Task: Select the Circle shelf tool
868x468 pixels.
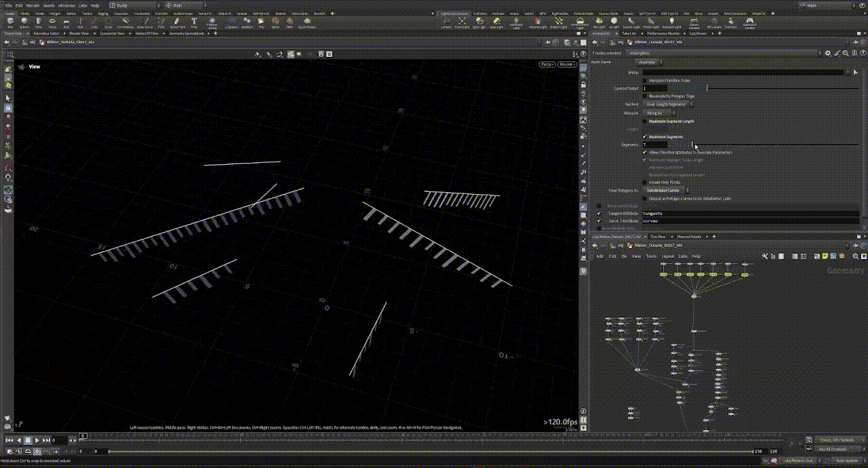Action: [x=108, y=22]
